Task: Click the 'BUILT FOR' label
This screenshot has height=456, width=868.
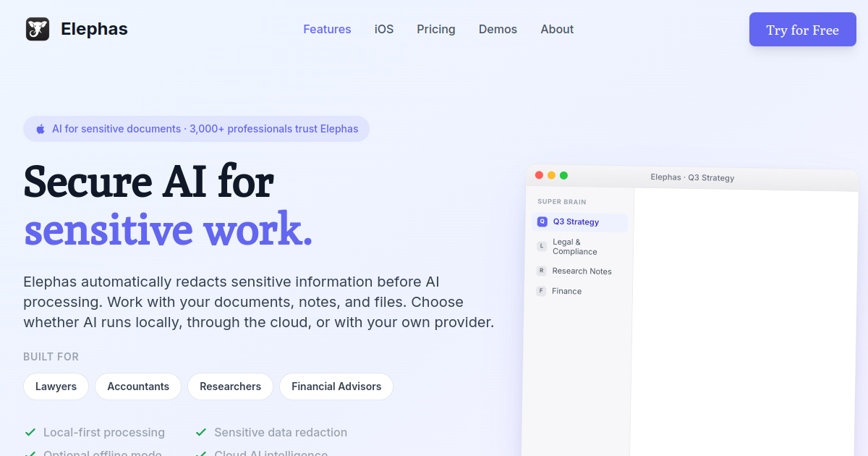Action: tap(51, 357)
